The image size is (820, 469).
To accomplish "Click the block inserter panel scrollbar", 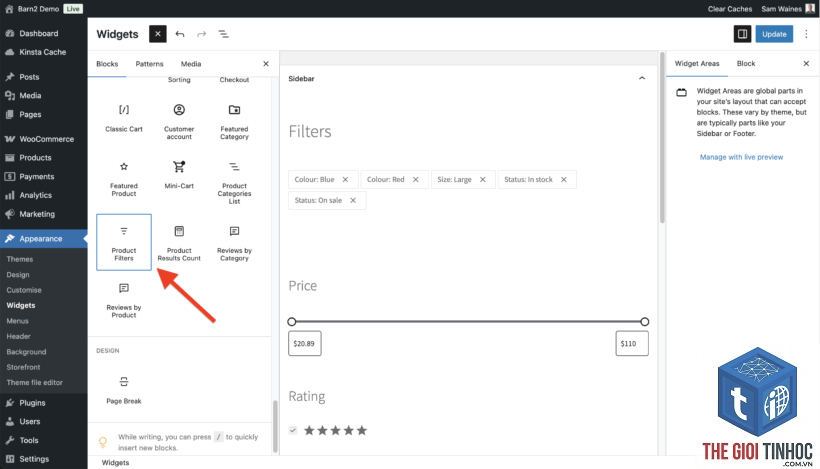I will [275, 426].
